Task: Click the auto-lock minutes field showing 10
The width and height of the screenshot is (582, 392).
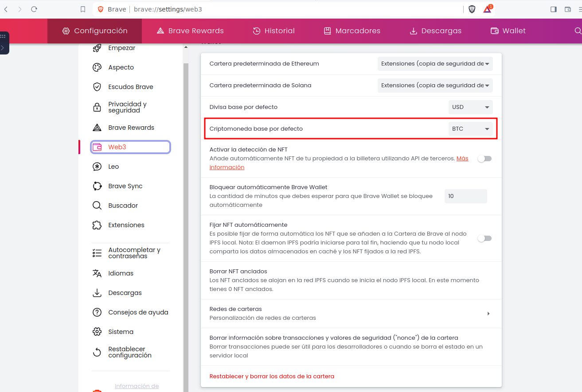Action: [x=466, y=196]
